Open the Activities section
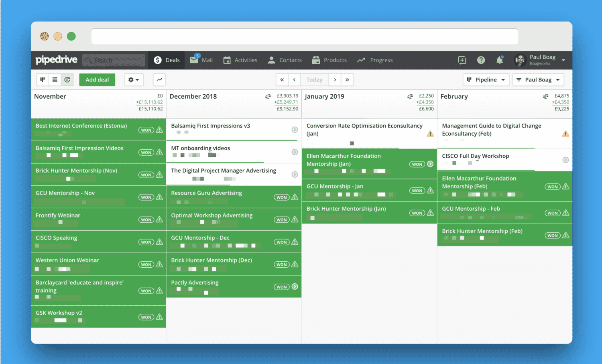This screenshot has height=364, width=602. [240, 60]
